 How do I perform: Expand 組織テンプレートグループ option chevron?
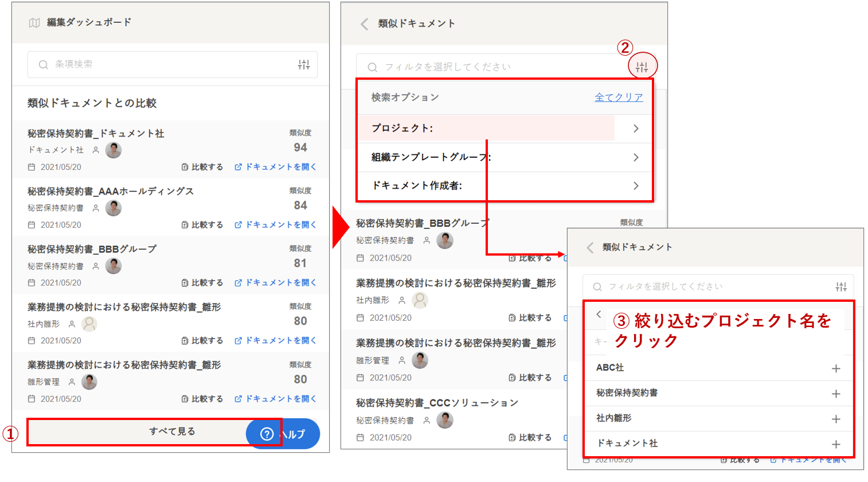point(635,157)
